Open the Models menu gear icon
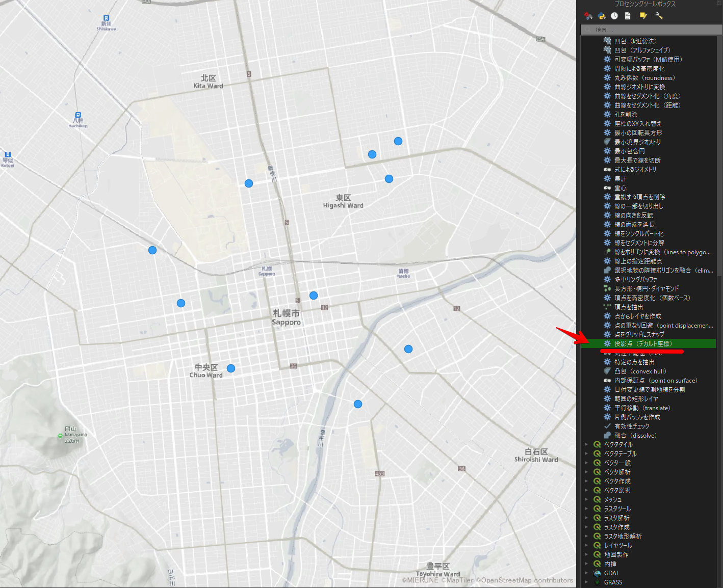This screenshot has height=588, width=723. point(588,16)
